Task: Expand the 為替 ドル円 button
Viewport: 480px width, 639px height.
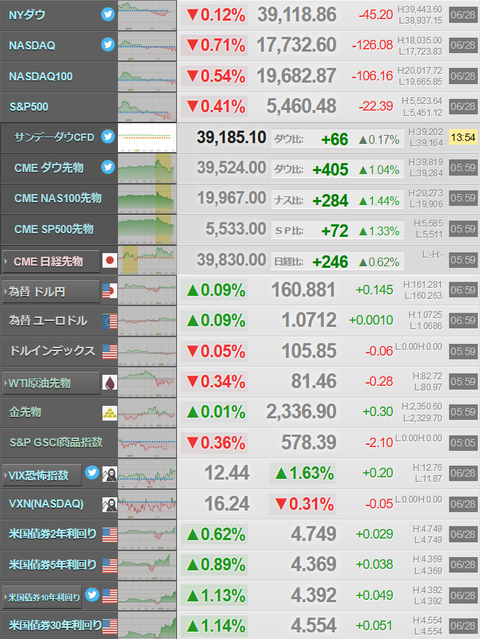Action: [x=51, y=291]
